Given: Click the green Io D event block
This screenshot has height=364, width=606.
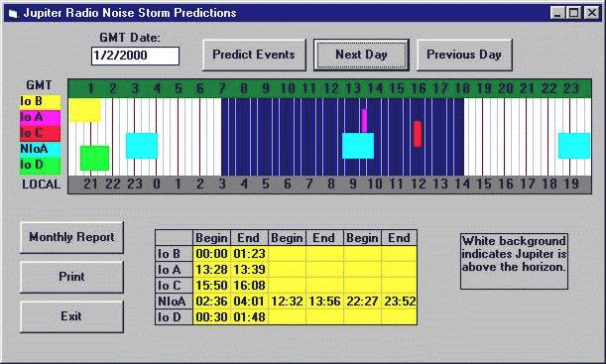Looking at the screenshot, I should 94,158.
